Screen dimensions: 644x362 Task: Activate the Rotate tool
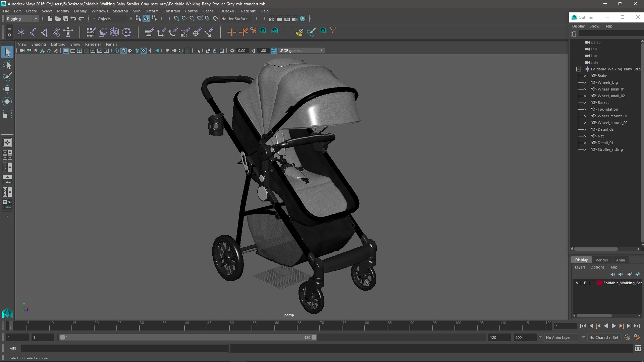coord(7,102)
